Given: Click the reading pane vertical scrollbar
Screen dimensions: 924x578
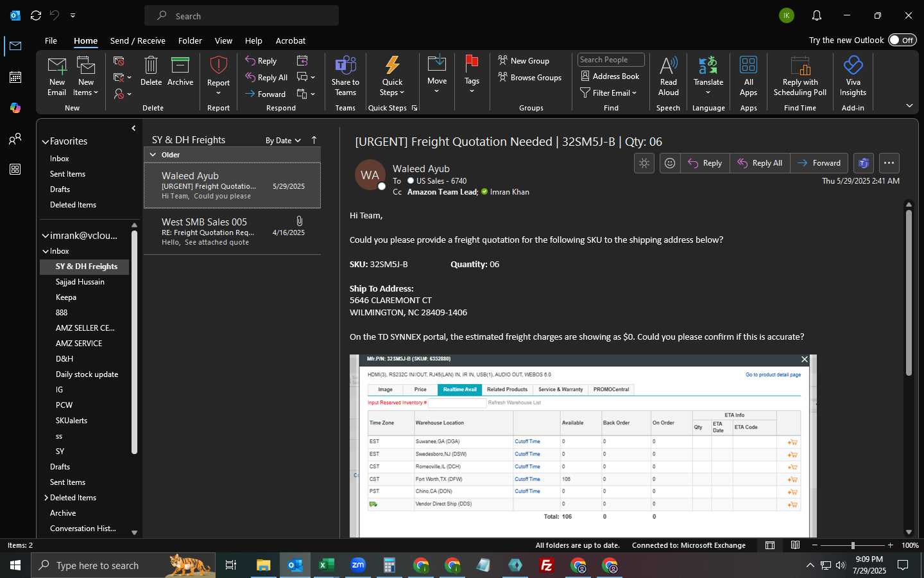Looking at the screenshot, I should (909, 293).
